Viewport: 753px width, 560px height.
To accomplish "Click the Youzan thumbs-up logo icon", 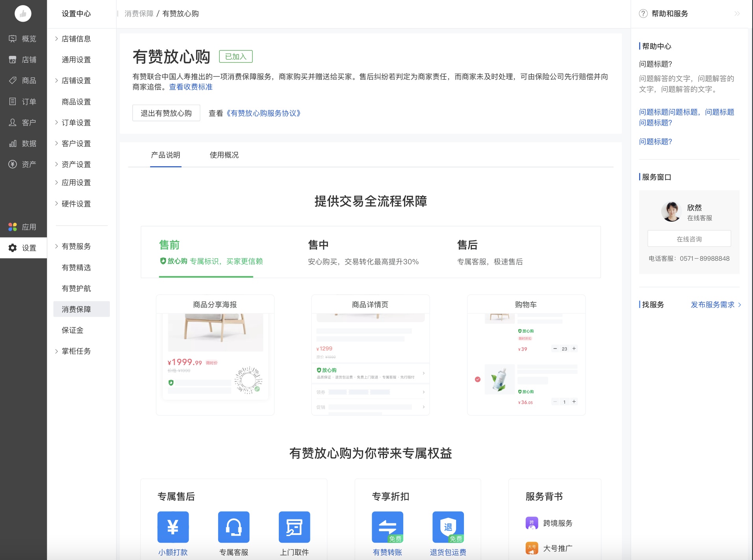I will point(23,14).
